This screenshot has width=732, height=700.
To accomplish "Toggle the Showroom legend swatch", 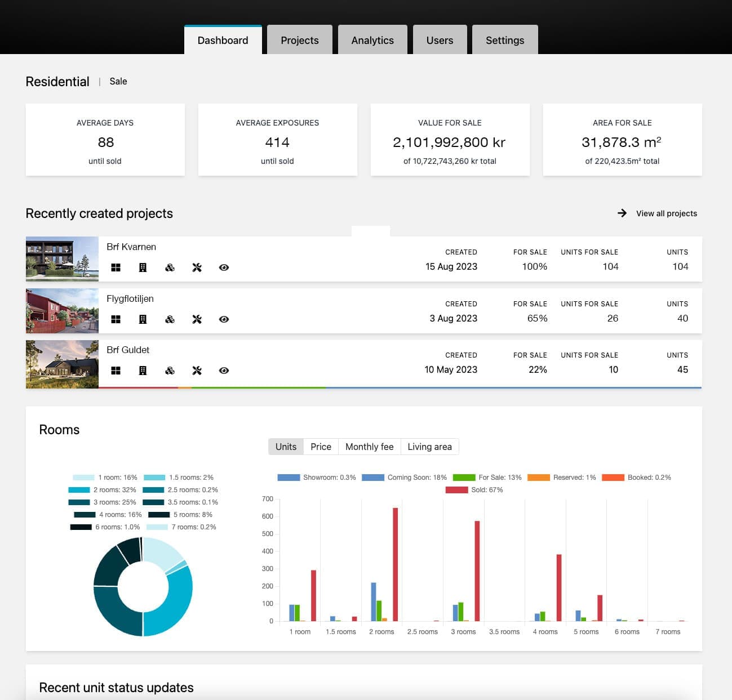I will (x=289, y=478).
